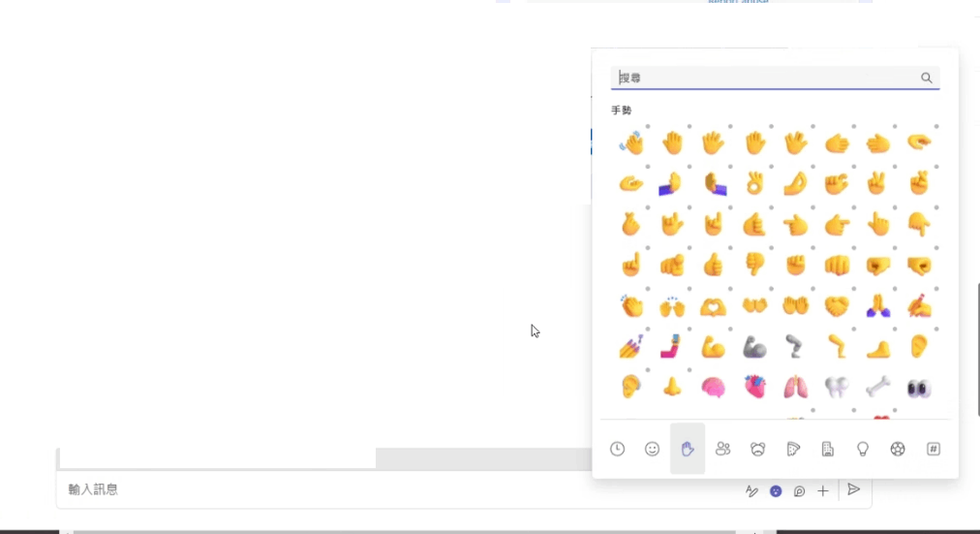Select the OK hand emoji
The height and width of the screenshot is (534, 980).
tap(754, 183)
